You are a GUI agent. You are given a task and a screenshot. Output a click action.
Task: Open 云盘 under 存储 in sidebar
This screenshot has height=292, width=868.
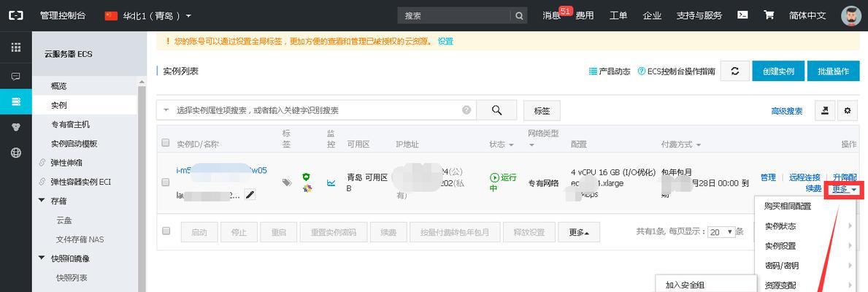click(64, 220)
